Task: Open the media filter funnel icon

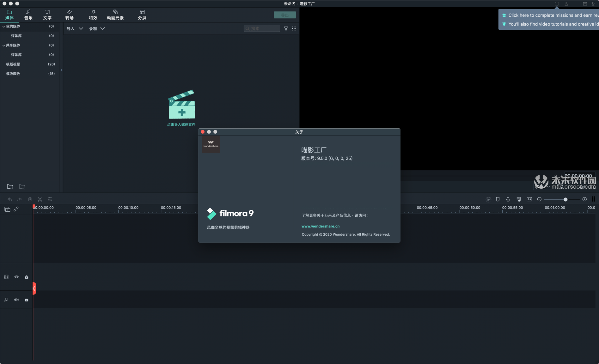Action: pos(286,28)
